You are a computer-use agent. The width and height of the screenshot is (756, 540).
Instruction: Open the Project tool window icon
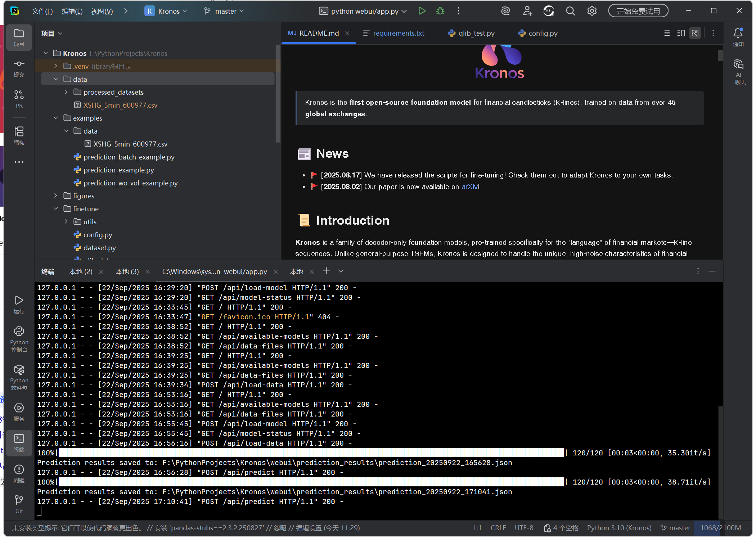point(19,37)
